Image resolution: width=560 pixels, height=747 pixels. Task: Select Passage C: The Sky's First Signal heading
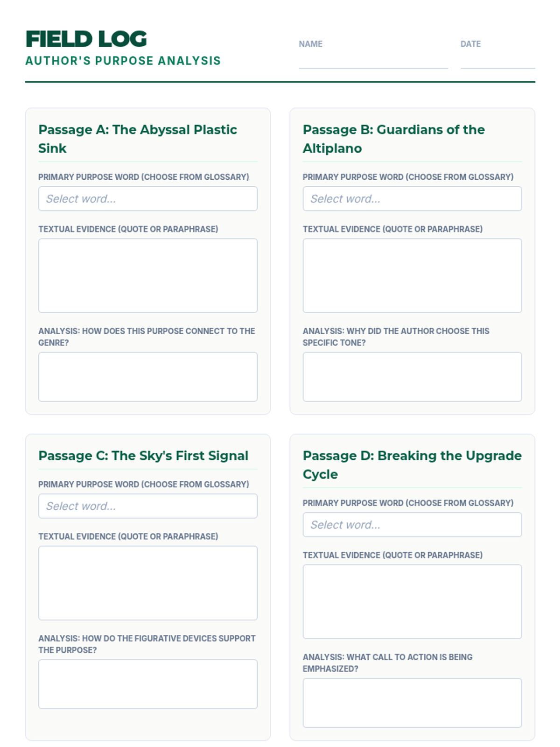(143, 456)
